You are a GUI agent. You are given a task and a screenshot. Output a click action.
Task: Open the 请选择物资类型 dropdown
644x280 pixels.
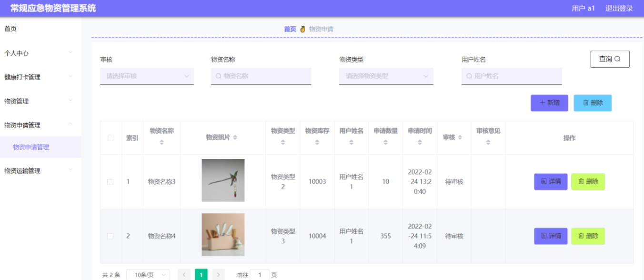tap(385, 76)
